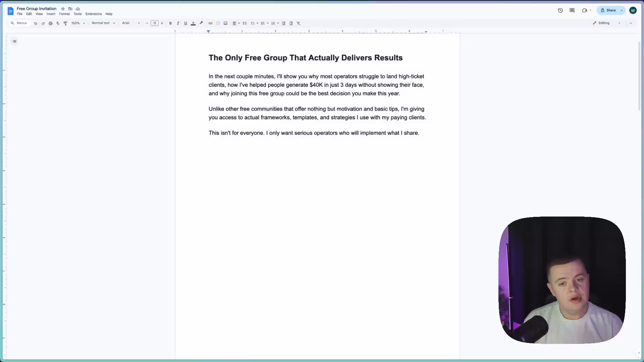Click the undo icon in toolbar

(36, 23)
